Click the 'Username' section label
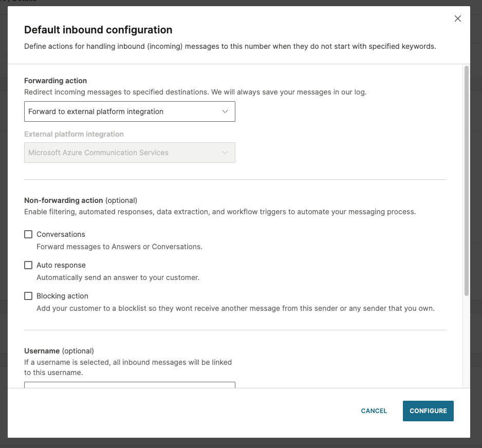Viewport: 482px width, 448px height. 42,351
